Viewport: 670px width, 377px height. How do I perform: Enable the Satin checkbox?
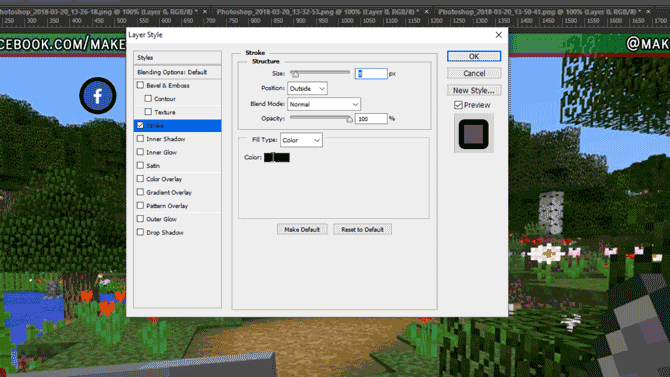(x=140, y=165)
